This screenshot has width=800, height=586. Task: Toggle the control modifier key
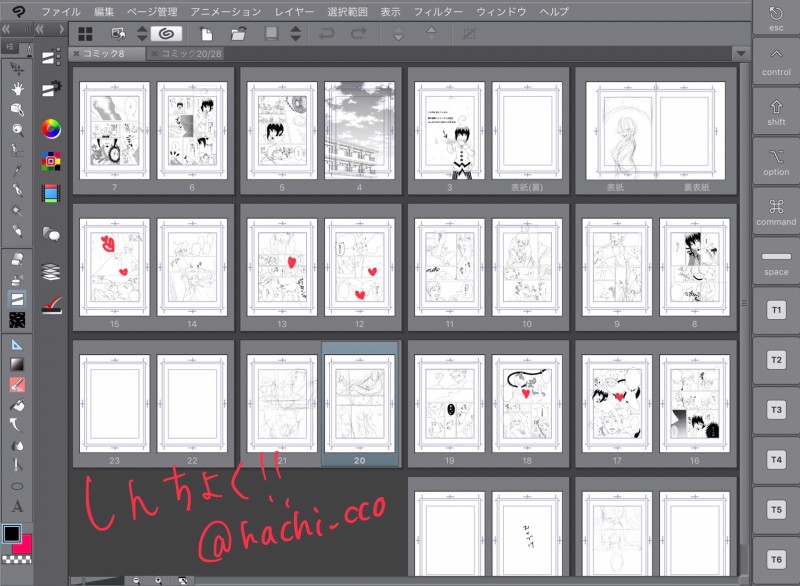pos(776,61)
